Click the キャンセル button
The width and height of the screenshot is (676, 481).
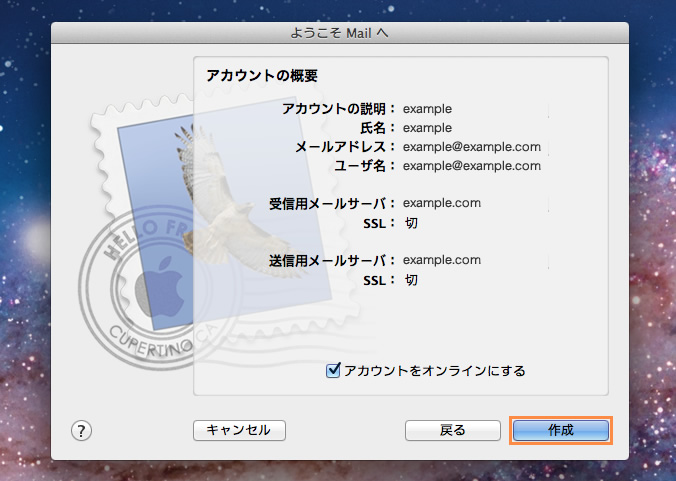coord(239,430)
